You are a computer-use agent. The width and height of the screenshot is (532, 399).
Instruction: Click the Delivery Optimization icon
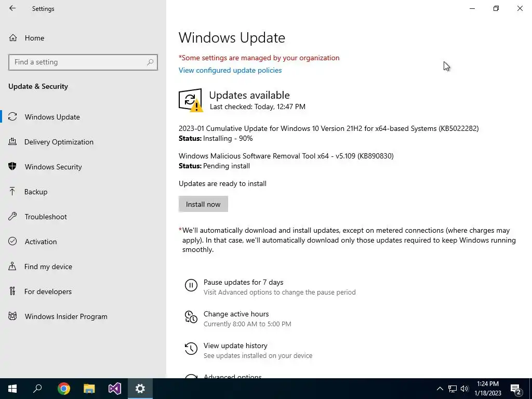12,141
